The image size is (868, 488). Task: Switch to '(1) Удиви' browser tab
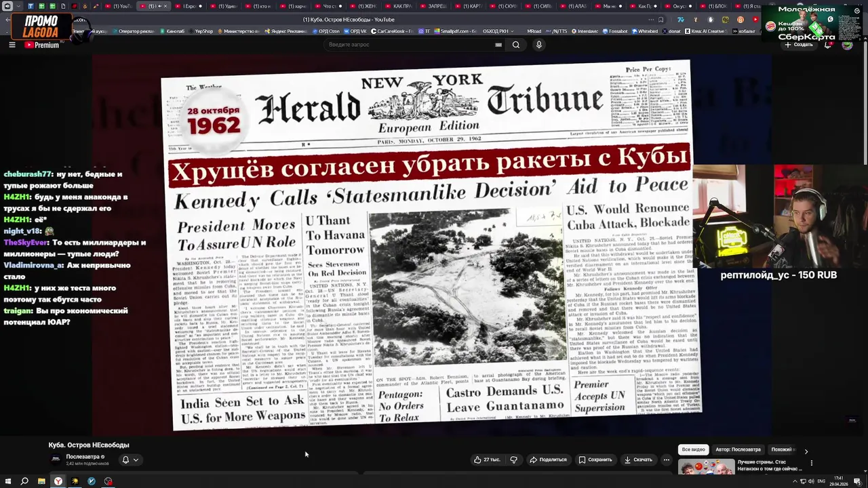[224, 6]
